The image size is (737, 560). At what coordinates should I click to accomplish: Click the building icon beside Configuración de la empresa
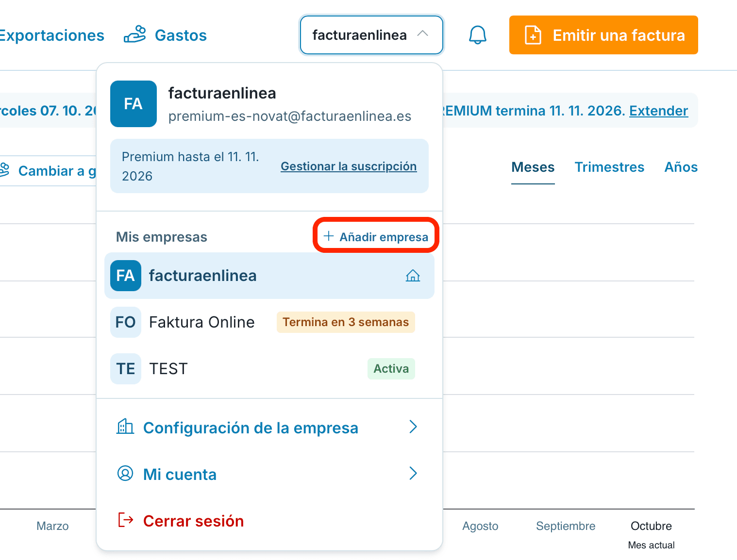pos(125,427)
